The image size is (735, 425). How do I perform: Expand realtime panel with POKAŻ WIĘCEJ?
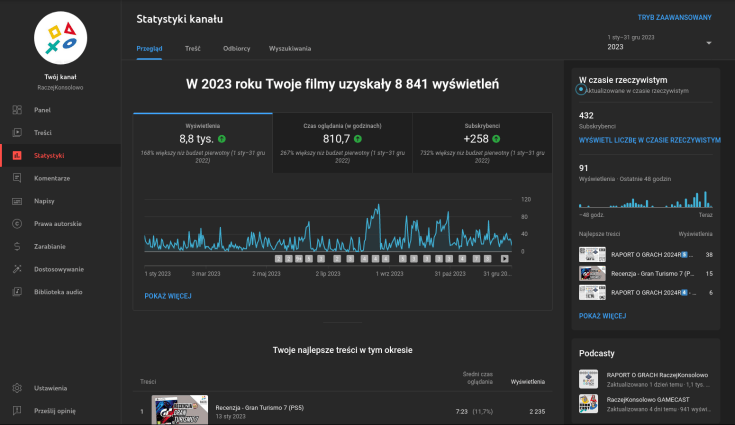[x=602, y=315]
